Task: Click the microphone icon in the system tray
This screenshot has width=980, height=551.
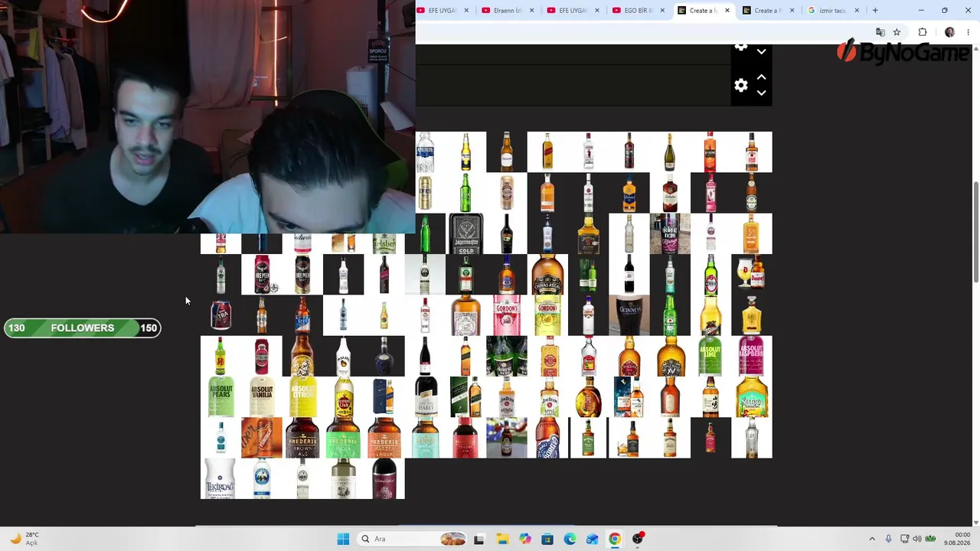Action: coord(888,539)
